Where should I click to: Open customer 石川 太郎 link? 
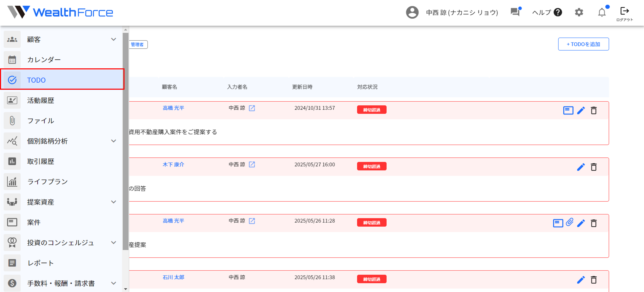click(173, 277)
